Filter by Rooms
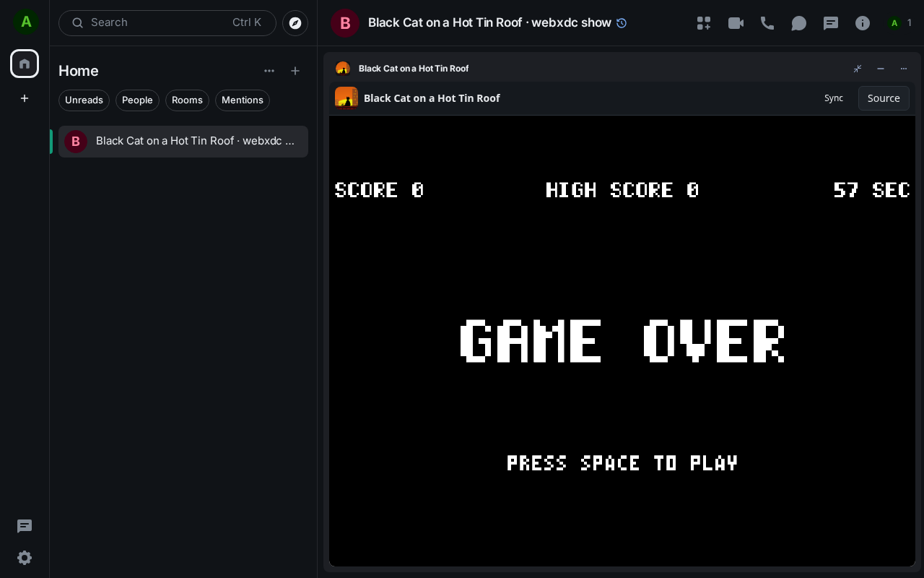Image resolution: width=924 pixels, height=578 pixels. pyautogui.click(x=187, y=100)
